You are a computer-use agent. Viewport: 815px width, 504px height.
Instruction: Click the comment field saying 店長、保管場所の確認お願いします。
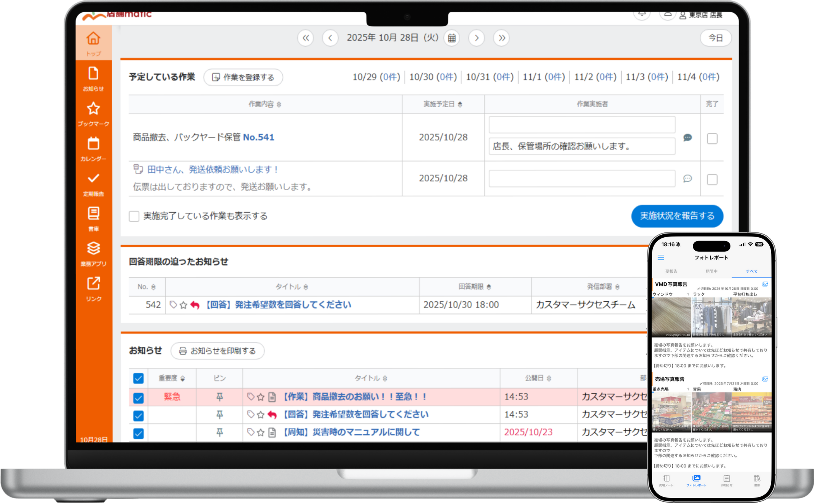click(x=582, y=146)
